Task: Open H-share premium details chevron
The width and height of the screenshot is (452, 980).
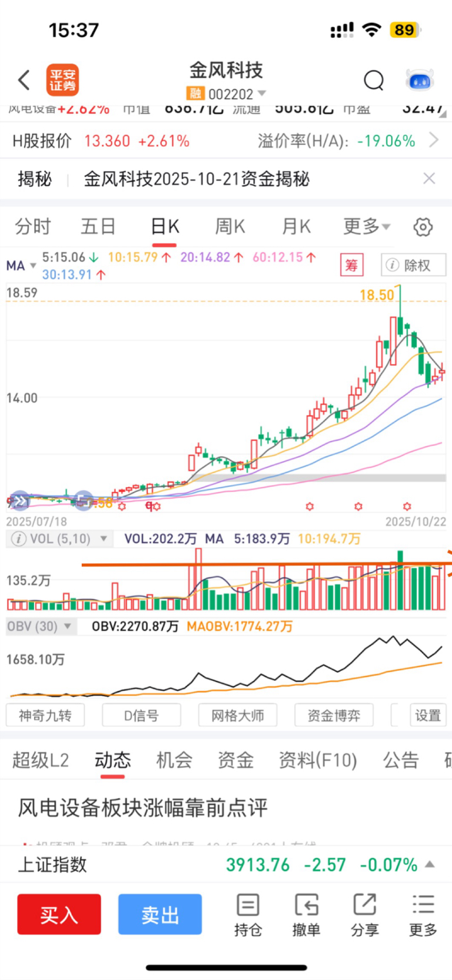Action: pos(434,140)
